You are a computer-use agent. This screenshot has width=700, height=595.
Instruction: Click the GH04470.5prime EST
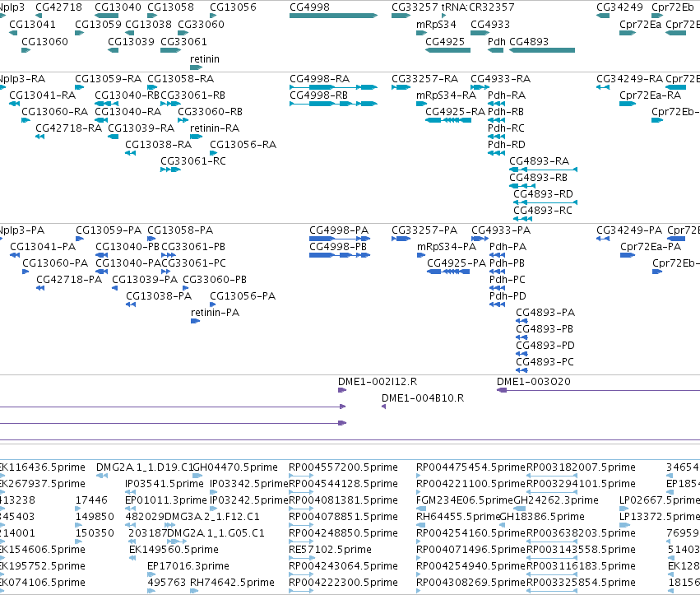(197, 476)
